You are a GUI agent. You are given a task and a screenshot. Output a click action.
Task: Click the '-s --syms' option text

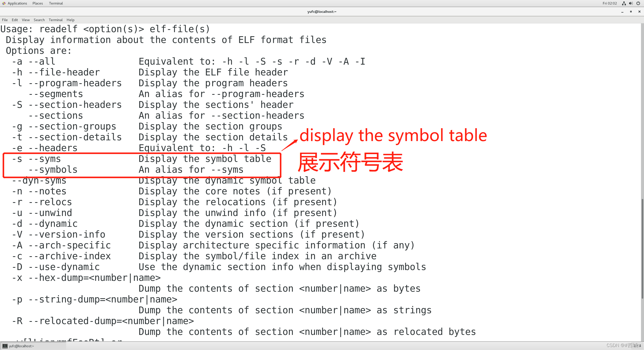(x=36, y=159)
